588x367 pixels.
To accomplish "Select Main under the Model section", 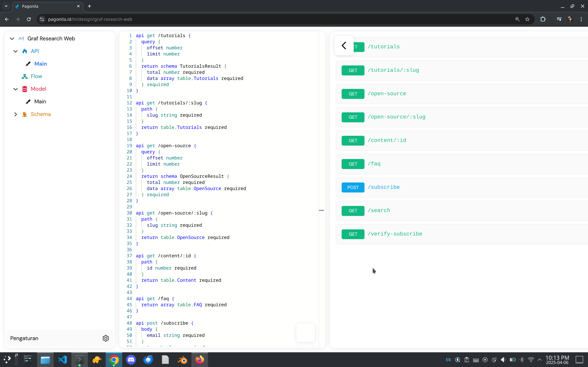I will [x=40, y=102].
